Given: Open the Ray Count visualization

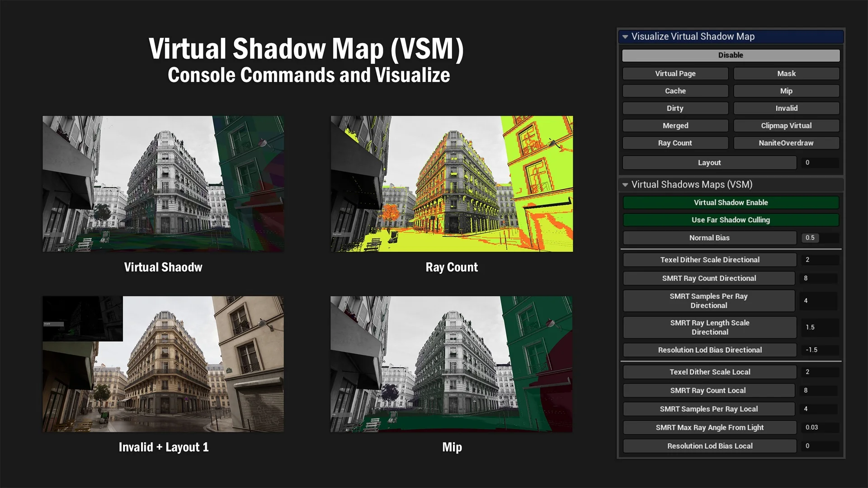Looking at the screenshot, I should [x=675, y=143].
